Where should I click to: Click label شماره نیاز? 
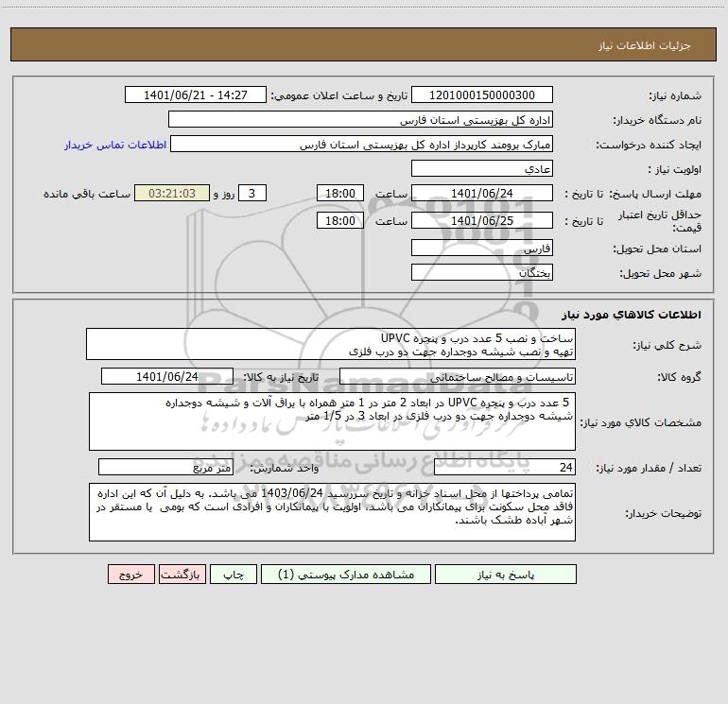click(x=675, y=96)
